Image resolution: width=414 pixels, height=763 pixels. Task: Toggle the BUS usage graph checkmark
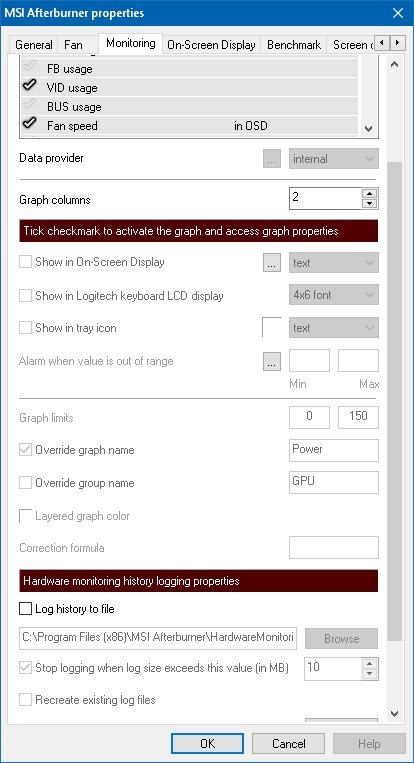coord(29,105)
